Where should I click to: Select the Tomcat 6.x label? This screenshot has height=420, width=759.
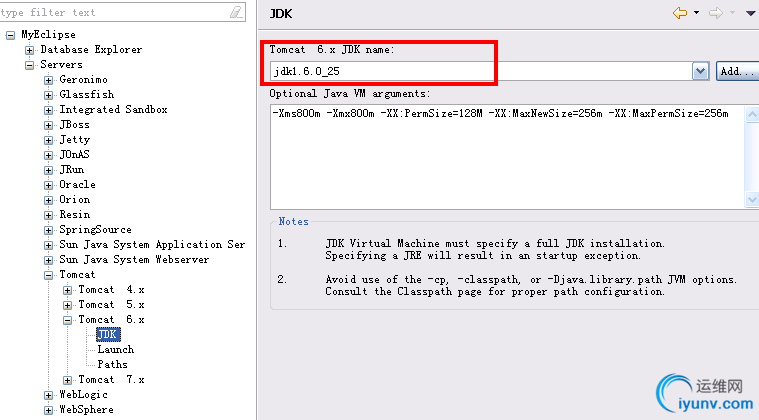(111, 319)
